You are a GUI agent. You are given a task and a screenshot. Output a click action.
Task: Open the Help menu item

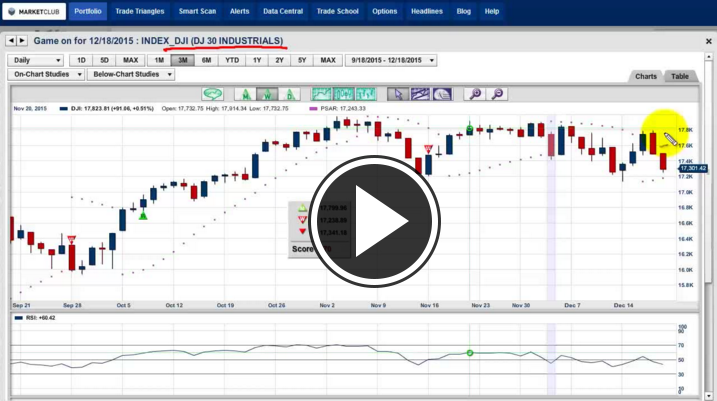tap(492, 11)
